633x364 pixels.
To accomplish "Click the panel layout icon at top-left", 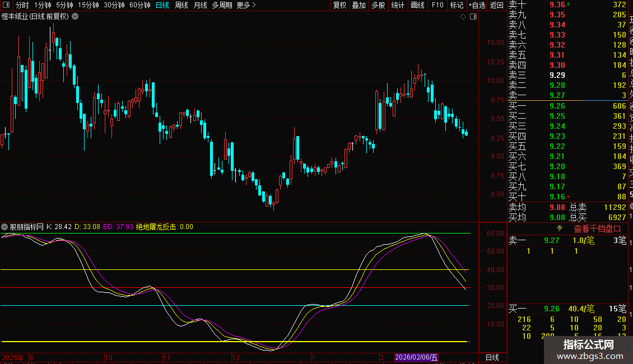I will [6, 6].
